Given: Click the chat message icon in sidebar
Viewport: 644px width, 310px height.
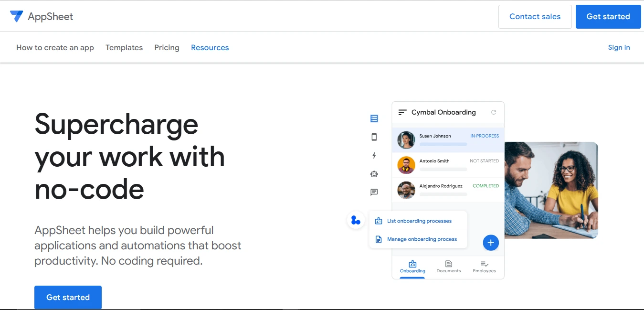Looking at the screenshot, I should [x=374, y=192].
